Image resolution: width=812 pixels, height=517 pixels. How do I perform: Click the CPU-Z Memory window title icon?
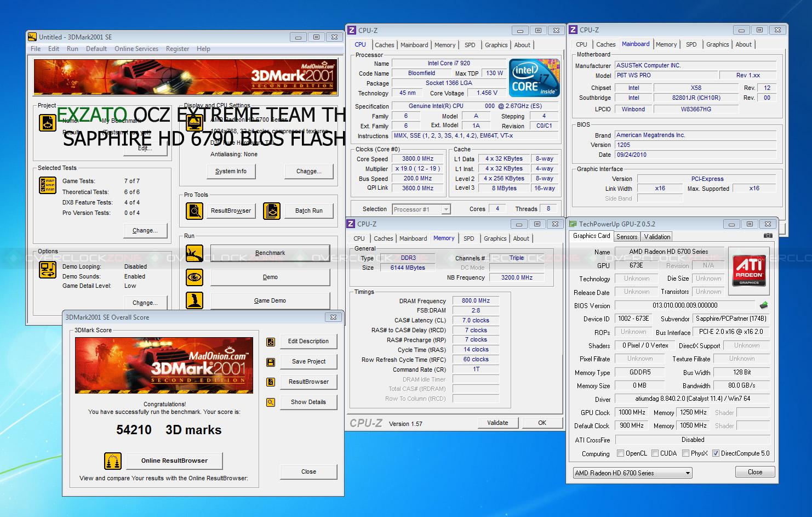[x=352, y=224]
